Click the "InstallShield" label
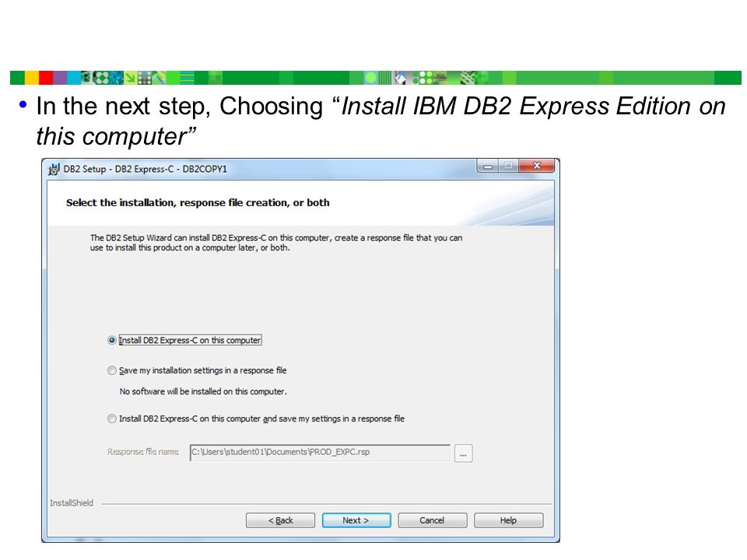The height and width of the screenshot is (560, 747). pos(72,503)
